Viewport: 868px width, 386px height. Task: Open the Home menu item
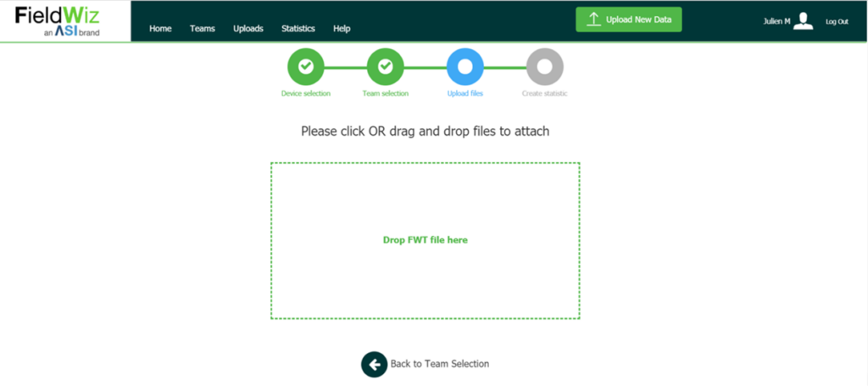pyautogui.click(x=160, y=29)
